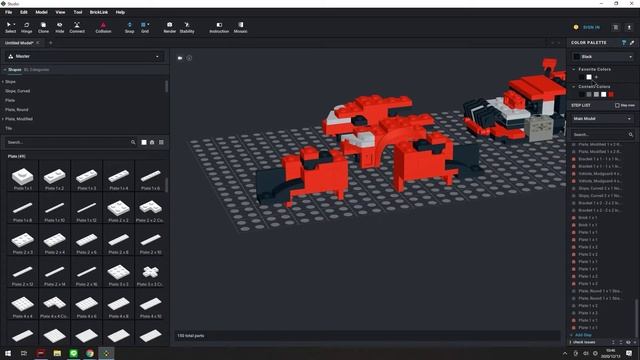
Task: Open the Help menu
Action: 120,12
